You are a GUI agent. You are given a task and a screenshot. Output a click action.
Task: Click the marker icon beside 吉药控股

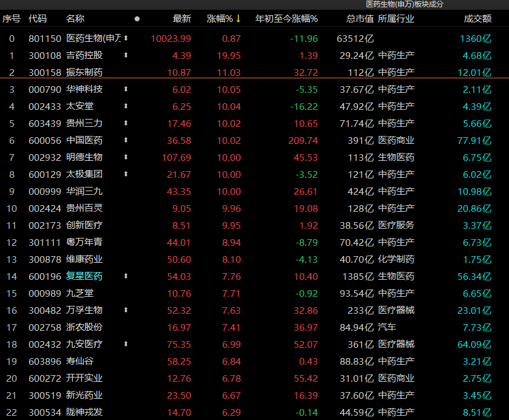click(x=126, y=55)
